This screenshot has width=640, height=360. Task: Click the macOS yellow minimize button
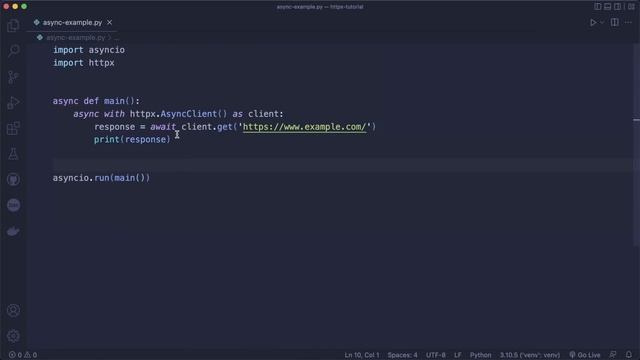pyautogui.click(x=15, y=6)
